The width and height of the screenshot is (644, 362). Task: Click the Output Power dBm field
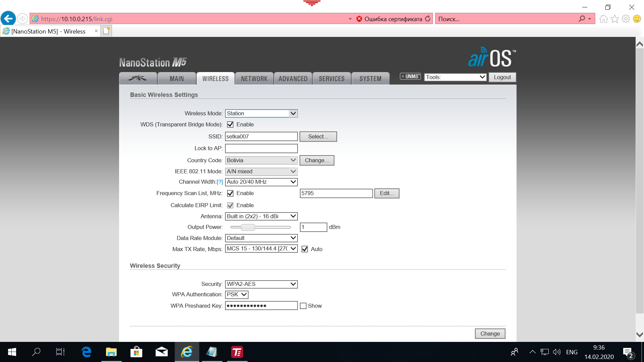(313, 227)
